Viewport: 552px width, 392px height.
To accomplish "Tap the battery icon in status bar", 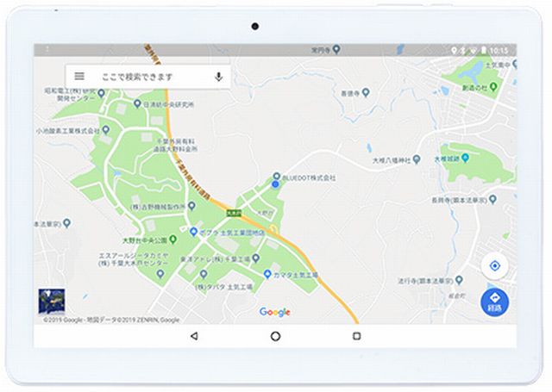I will click(484, 50).
